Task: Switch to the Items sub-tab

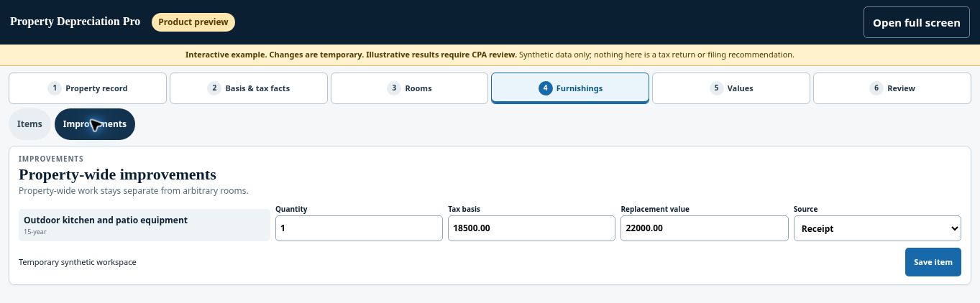Action: 30,124
